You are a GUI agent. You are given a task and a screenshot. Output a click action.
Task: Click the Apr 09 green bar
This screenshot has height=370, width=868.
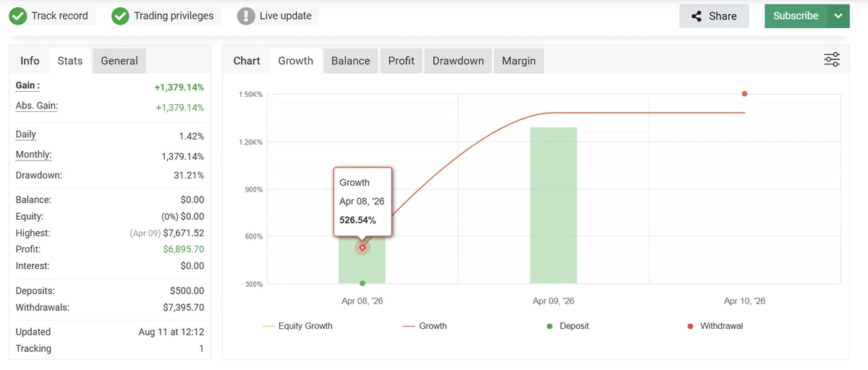click(x=553, y=205)
